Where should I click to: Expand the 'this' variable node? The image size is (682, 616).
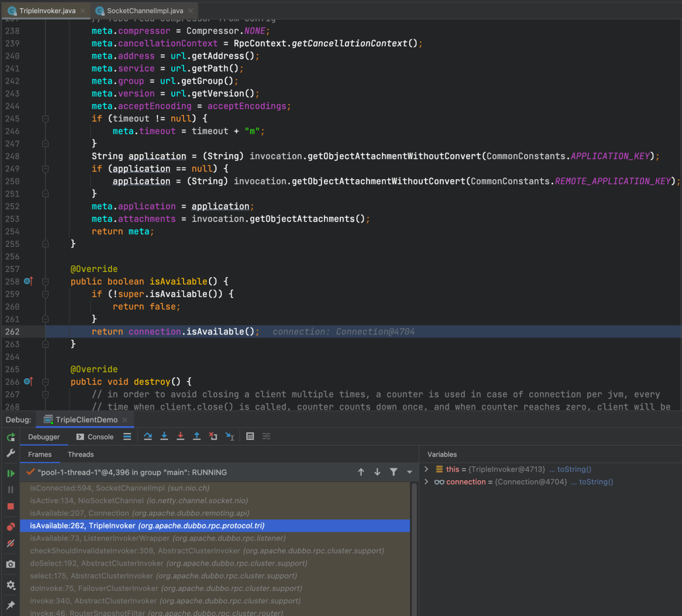(427, 469)
